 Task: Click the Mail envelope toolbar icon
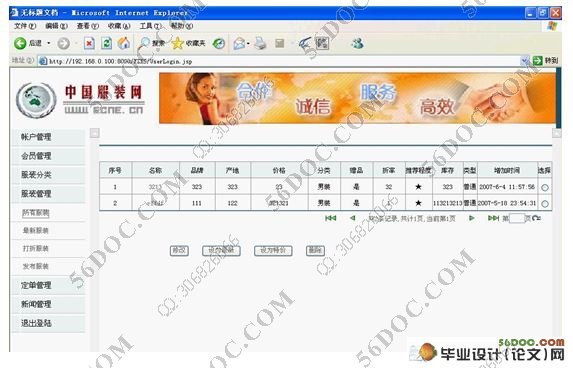(x=239, y=44)
